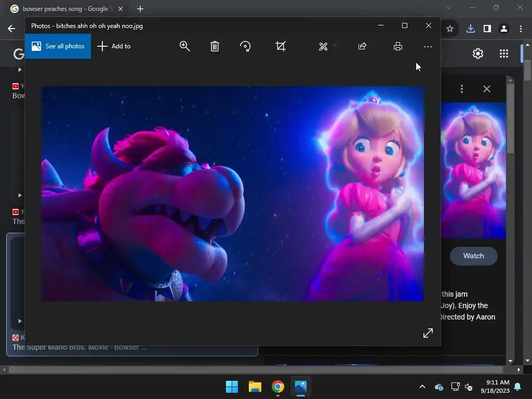
Task: Open Chrome downloads icon
Action: [x=471, y=29]
